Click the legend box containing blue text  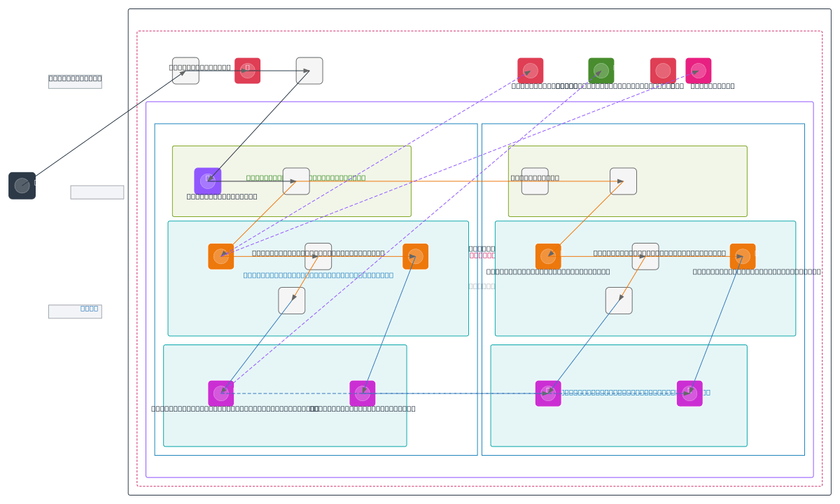(75, 311)
